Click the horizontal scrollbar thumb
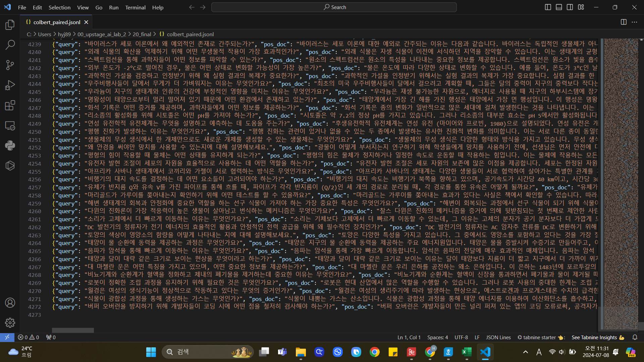Viewport: 644px width, 362px height. [73, 330]
